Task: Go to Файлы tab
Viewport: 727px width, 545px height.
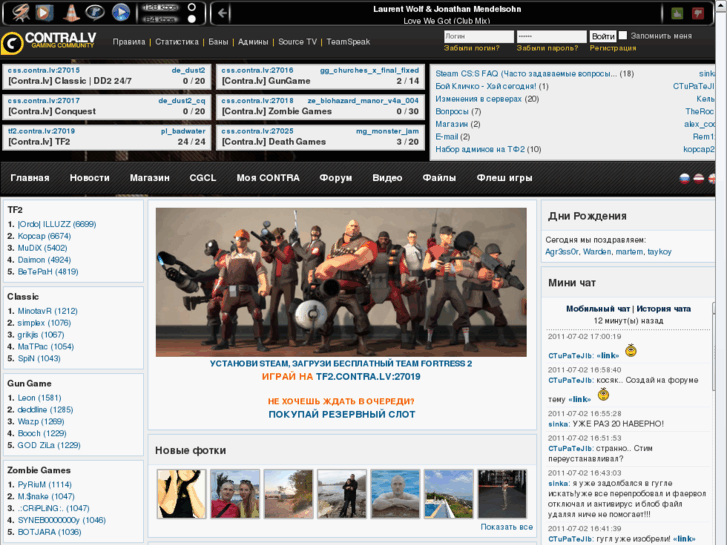Action: [x=439, y=178]
